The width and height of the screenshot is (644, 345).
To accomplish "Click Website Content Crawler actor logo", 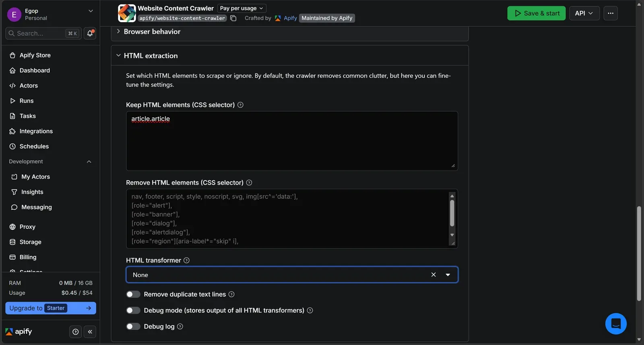I will (127, 13).
